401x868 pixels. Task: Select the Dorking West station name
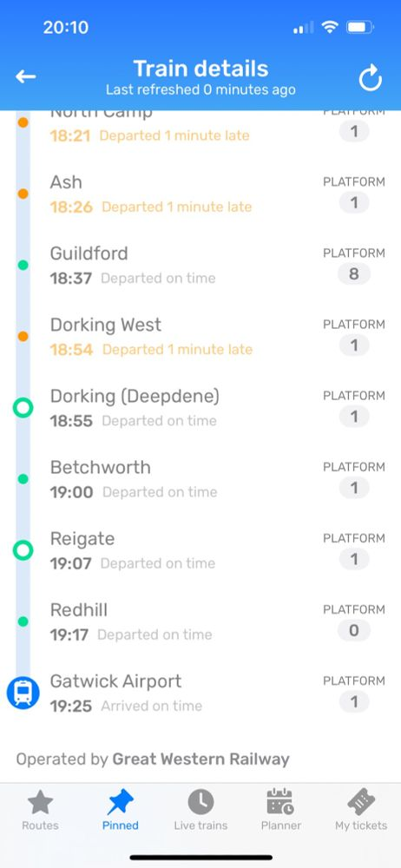tap(106, 325)
